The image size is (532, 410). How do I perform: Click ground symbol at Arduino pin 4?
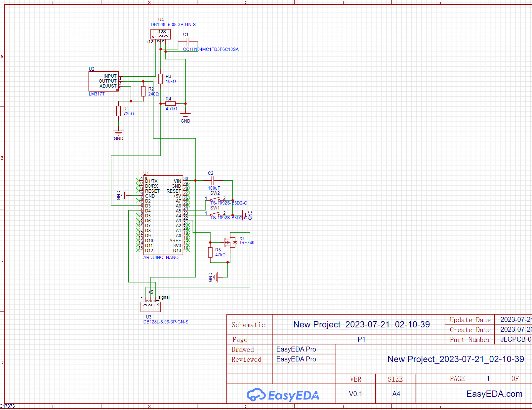(x=124, y=195)
